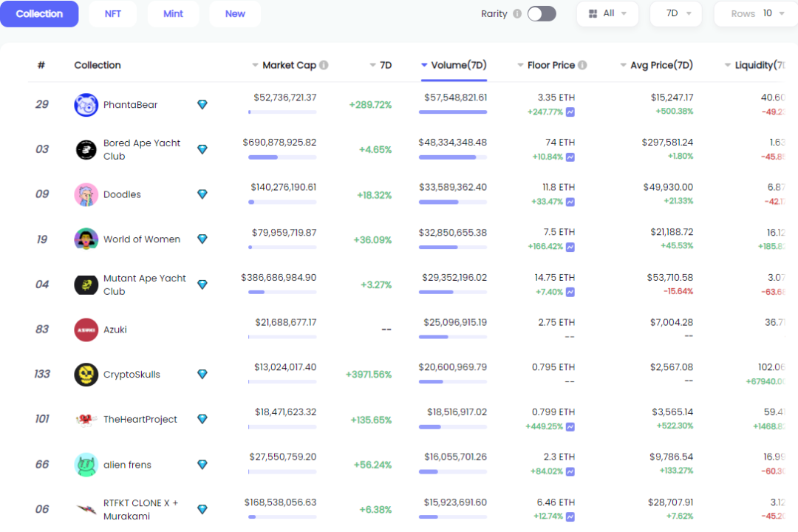Viewport: 798px width, 532px height.
Task: Open the alien frens floor price chart icon
Action: click(570, 472)
